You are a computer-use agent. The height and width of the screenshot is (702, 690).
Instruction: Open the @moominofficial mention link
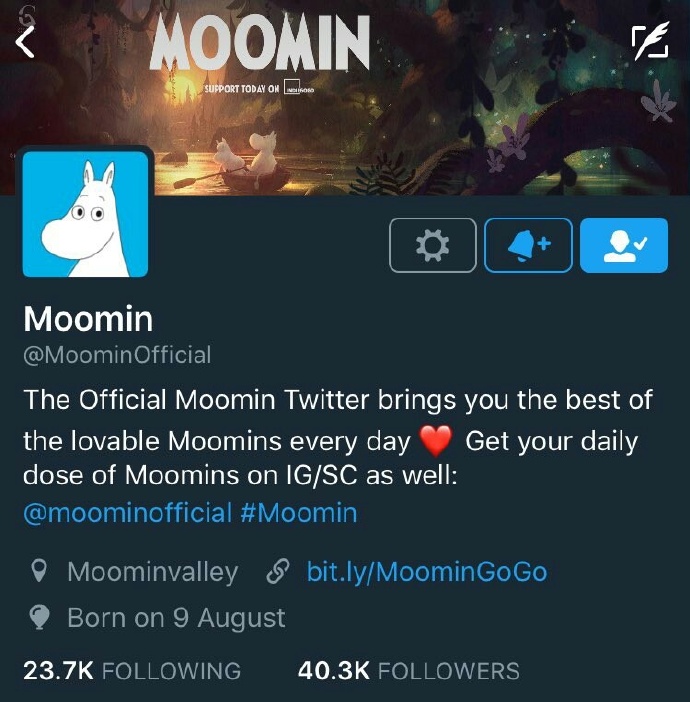(x=128, y=513)
